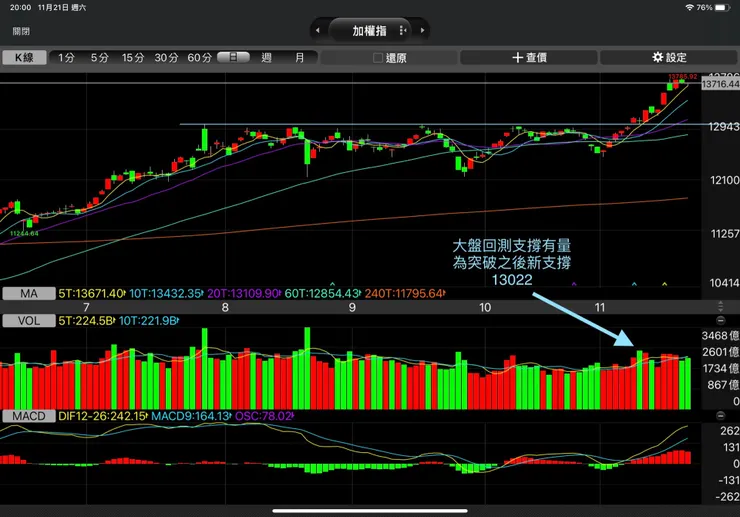Tap month 10 on the time axis
Viewport: 740px width, 517px height.
[485, 307]
